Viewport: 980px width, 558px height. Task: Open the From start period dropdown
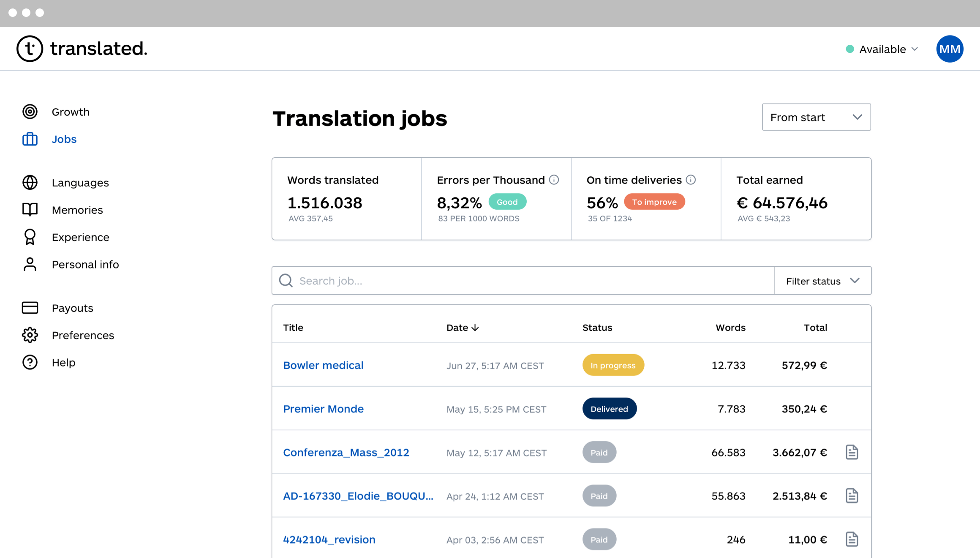pos(816,117)
